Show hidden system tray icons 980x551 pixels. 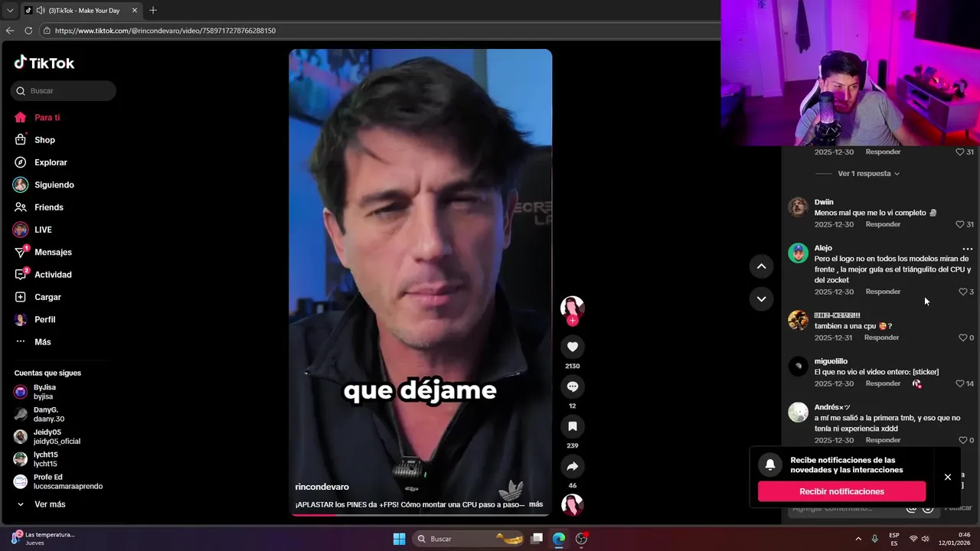(858, 539)
